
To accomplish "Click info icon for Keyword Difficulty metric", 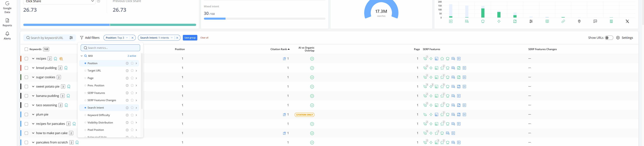I will click(x=127, y=115).
